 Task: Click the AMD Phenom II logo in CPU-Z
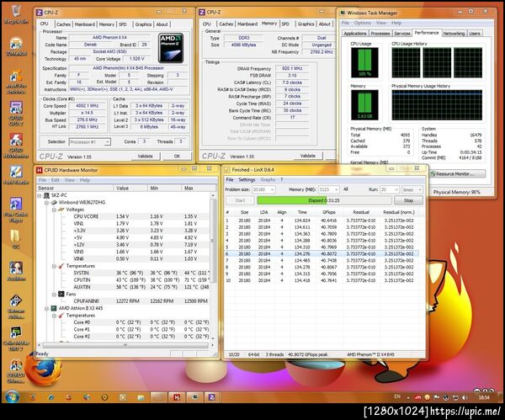click(x=171, y=48)
